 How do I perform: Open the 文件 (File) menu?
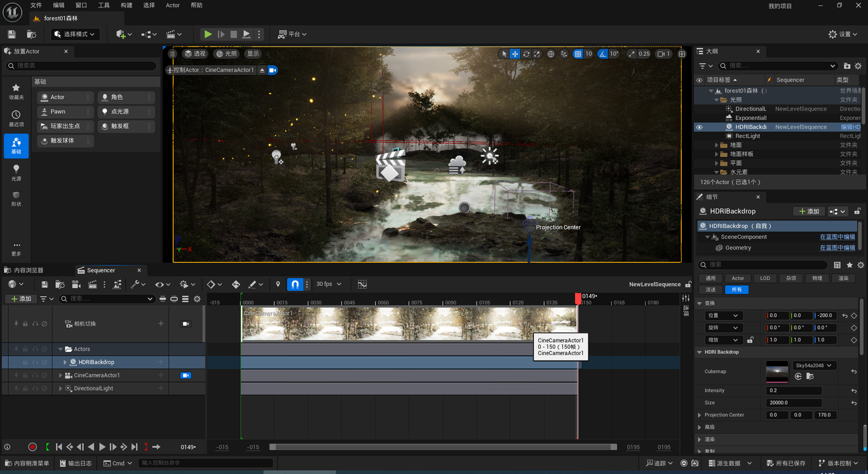(x=36, y=5)
